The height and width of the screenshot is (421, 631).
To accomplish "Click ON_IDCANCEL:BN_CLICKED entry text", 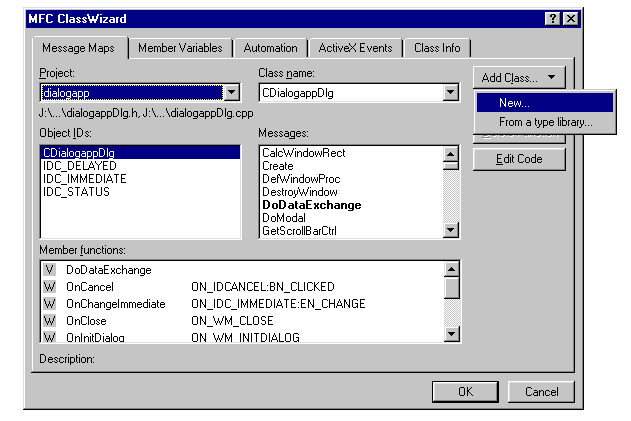I will 263,287.
